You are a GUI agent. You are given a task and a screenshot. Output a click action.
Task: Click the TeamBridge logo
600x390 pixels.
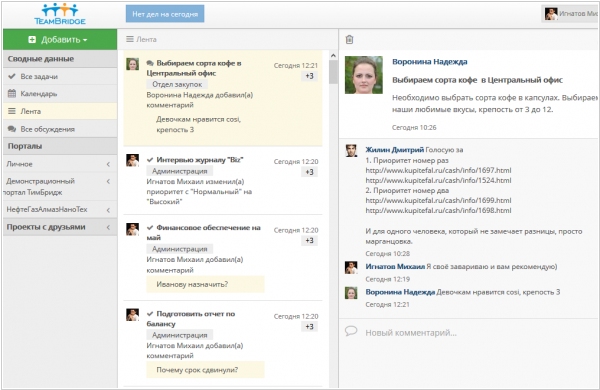tap(60, 15)
